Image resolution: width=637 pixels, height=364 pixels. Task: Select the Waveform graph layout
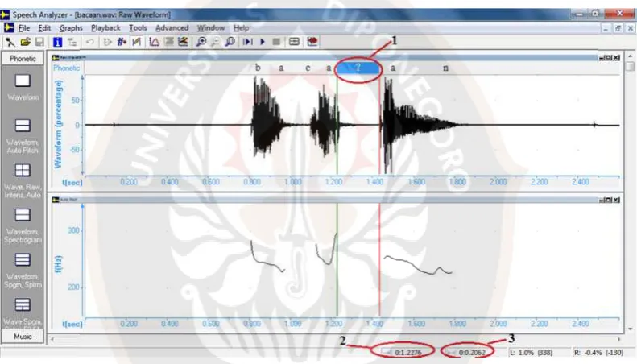(23, 87)
